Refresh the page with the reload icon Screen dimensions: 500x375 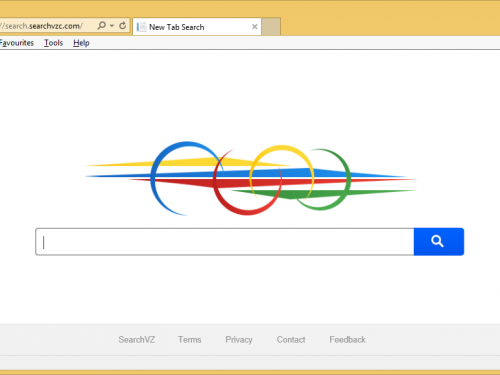pyautogui.click(x=123, y=26)
